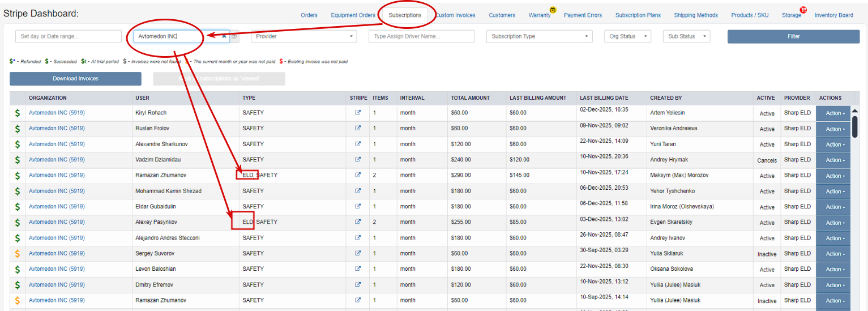This screenshot has width=868, height=311.
Task: Click the Filter button
Action: (x=794, y=36)
